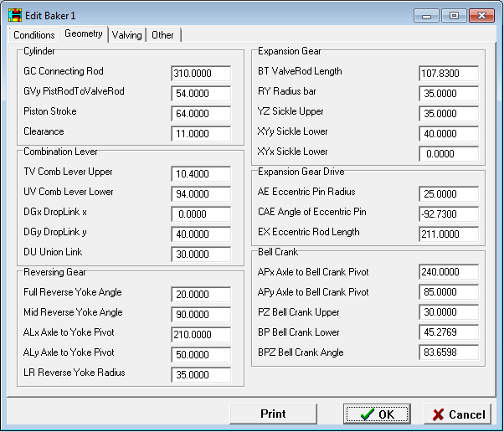This screenshot has width=504, height=432.
Task: Select the Other tab
Action: click(x=162, y=35)
